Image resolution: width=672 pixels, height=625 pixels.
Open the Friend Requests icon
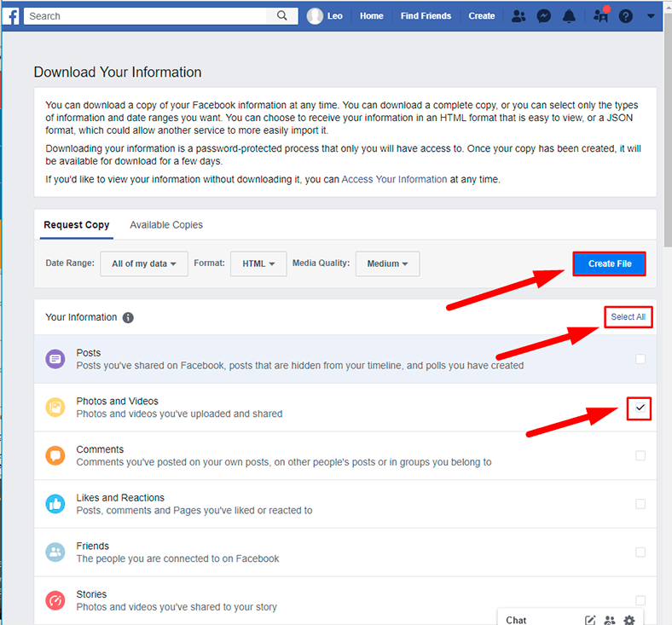[x=518, y=16]
